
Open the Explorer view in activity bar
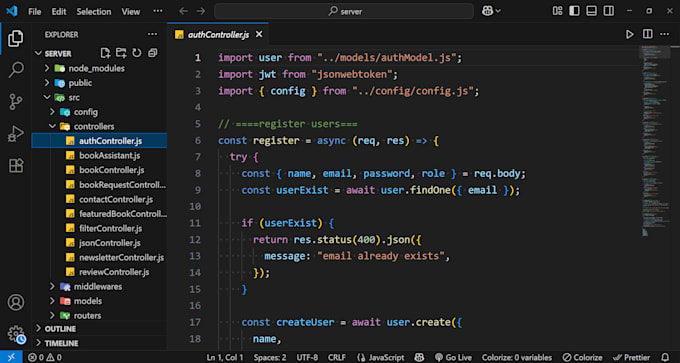16,39
